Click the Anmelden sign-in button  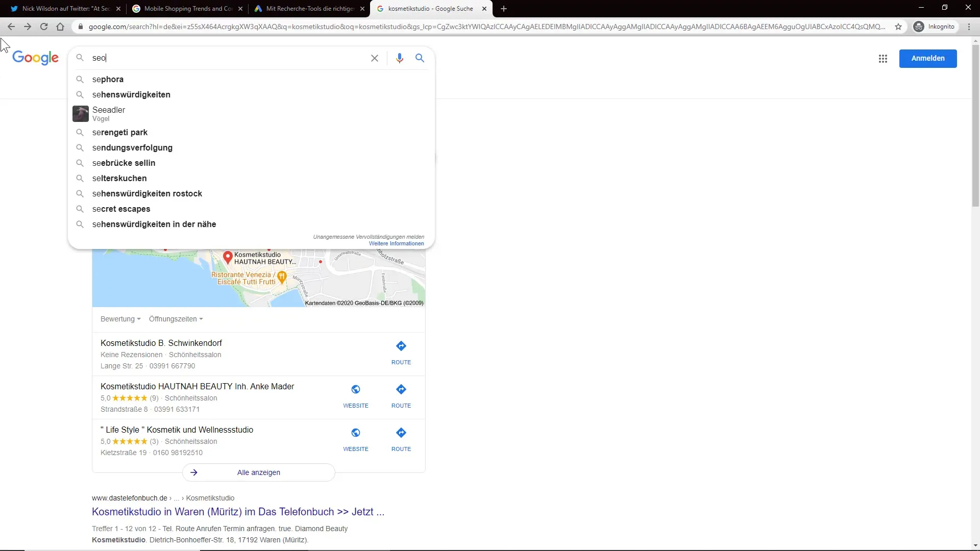(928, 58)
